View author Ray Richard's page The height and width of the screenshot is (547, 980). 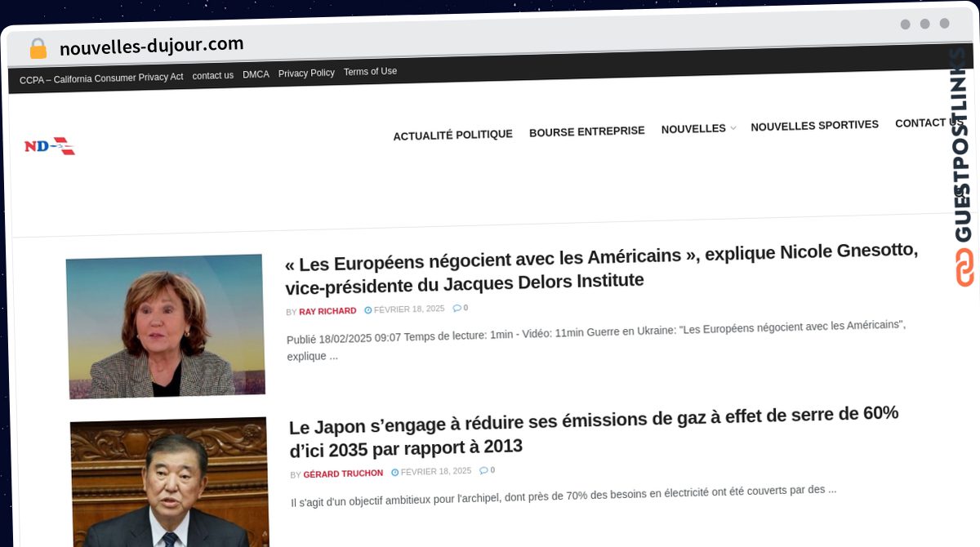[x=327, y=311]
